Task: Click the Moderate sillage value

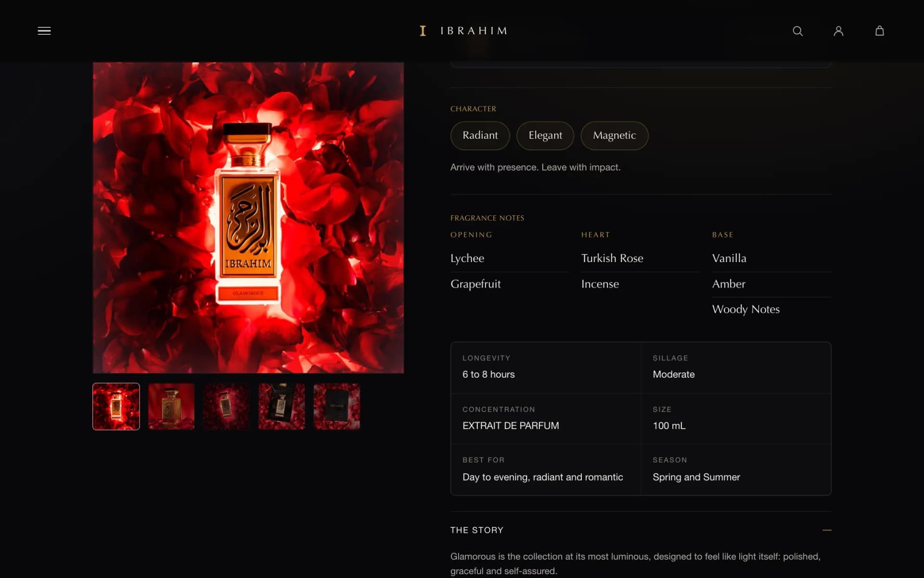Action: 673,374
